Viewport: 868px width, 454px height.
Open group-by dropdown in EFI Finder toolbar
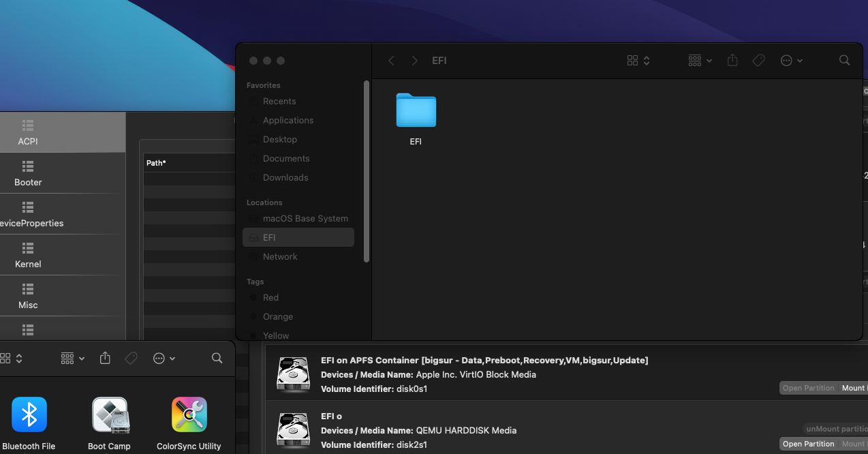(700, 61)
